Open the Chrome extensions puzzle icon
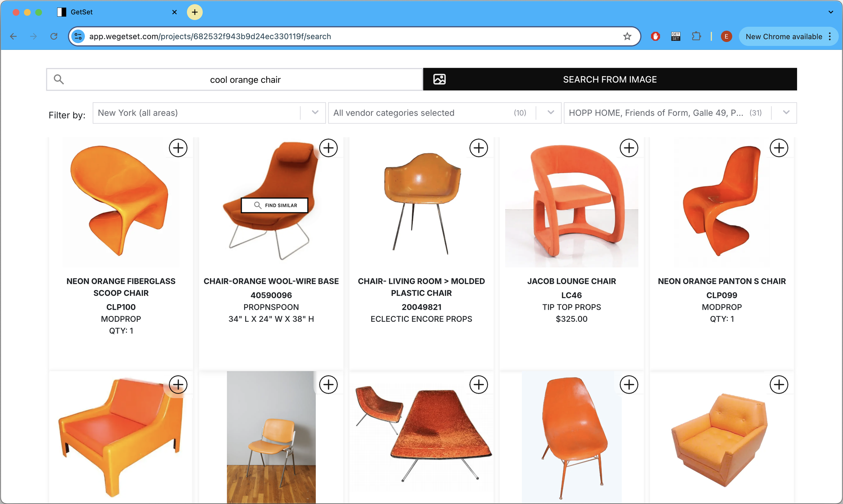Viewport: 843px width, 504px height. (696, 36)
